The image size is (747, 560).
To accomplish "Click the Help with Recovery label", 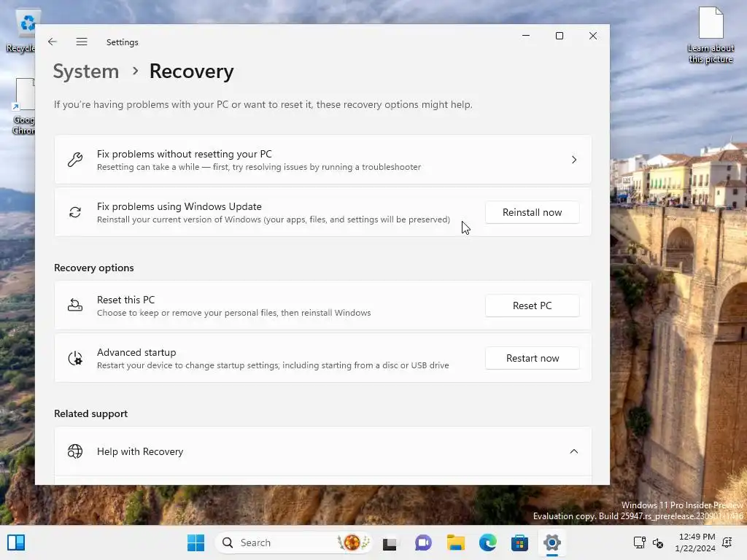I will tap(140, 451).
